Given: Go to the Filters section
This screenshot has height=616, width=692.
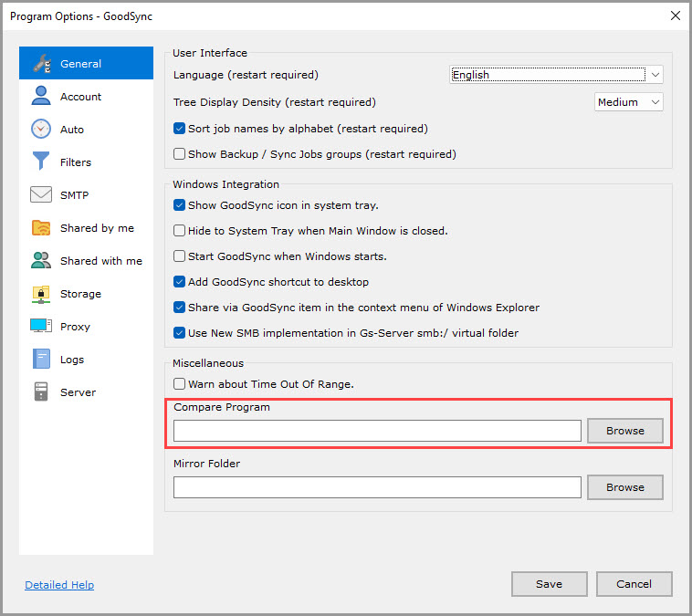Looking at the screenshot, I should (86, 162).
